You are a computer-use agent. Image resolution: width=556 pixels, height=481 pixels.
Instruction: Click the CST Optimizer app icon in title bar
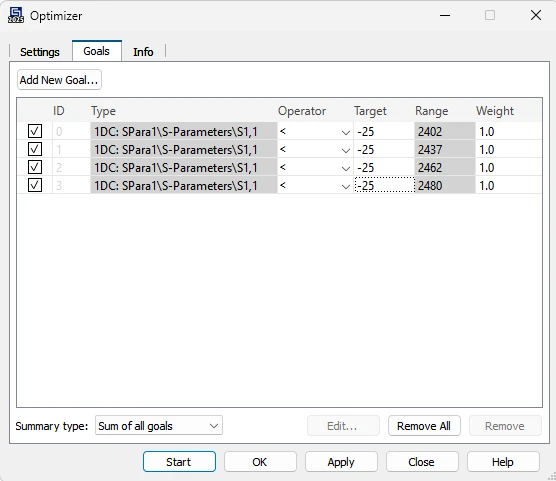[16, 16]
